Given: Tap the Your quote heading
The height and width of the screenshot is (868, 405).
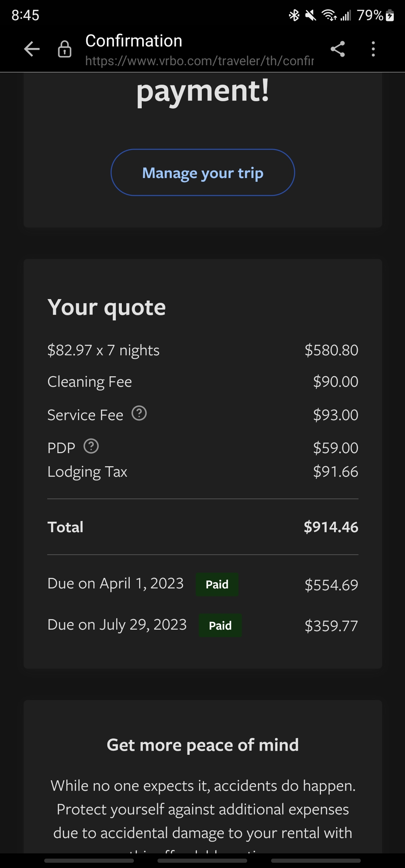Looking at the screenshot, I should coord(106,308).
